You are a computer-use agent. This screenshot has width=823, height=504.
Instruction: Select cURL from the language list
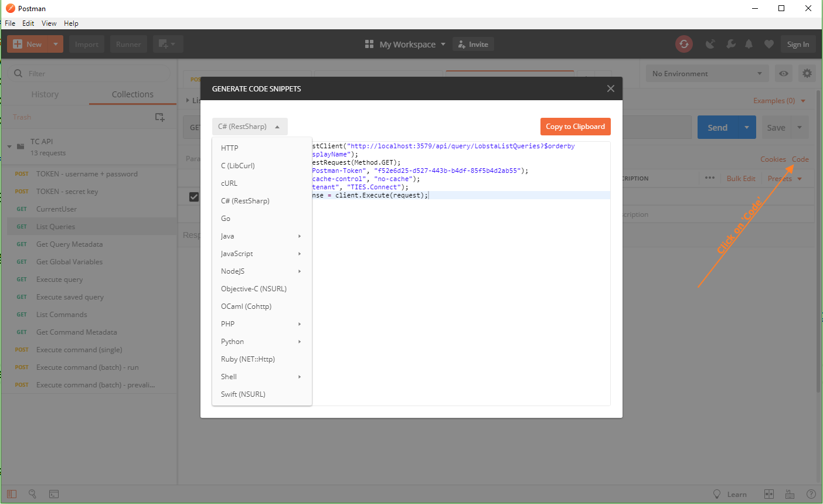[229, 183]
